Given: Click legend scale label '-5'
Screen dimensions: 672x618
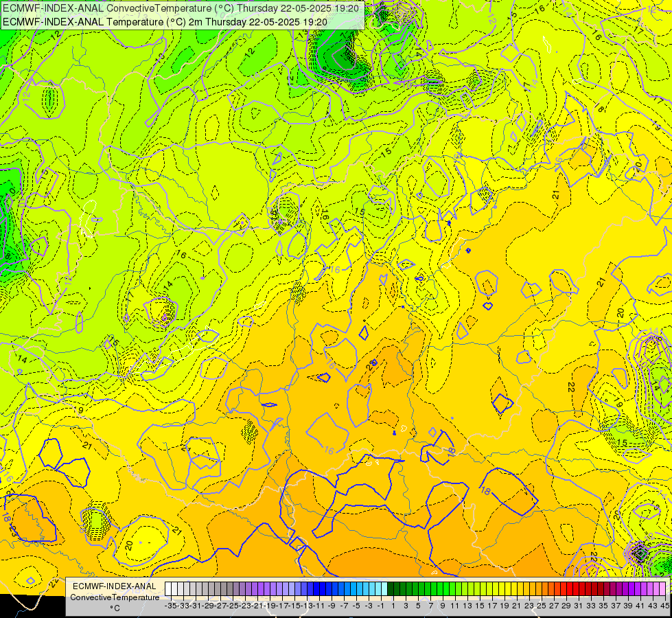Looking at the screenshot, I should tap(356, 606).
